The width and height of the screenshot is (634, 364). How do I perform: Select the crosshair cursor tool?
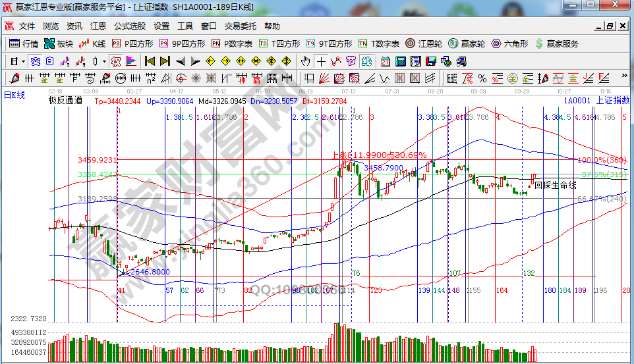(x=321, y=61)
